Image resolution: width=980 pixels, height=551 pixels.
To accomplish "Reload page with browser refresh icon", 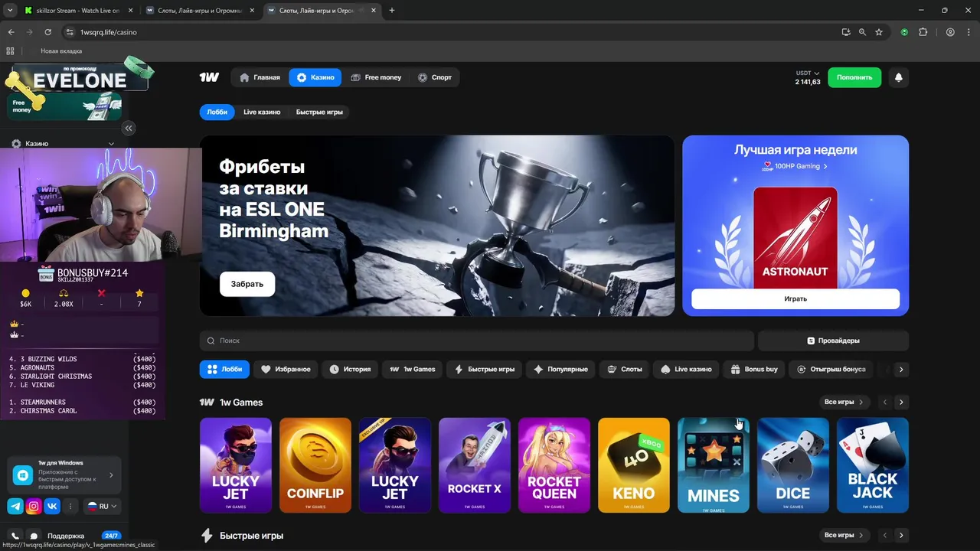I will 47,32.
